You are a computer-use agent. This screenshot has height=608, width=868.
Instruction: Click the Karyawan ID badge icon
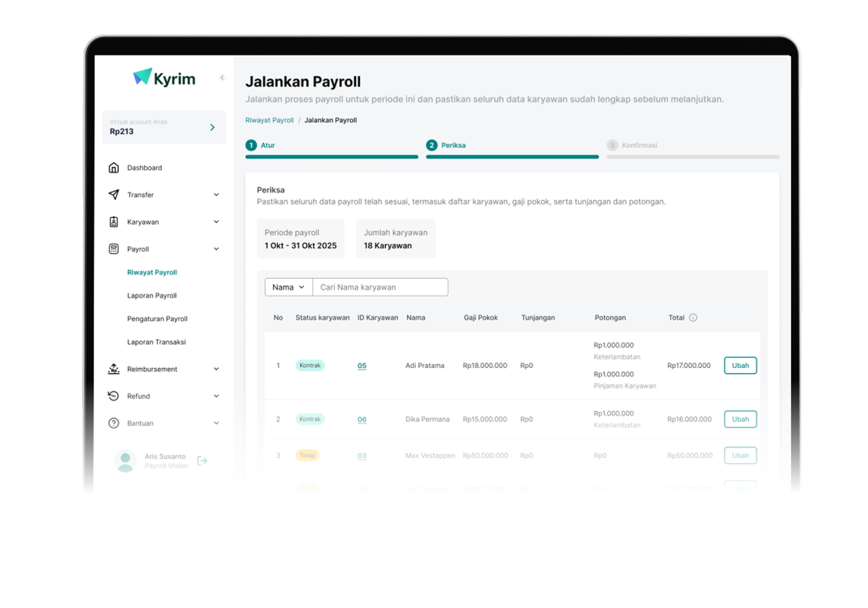click(x=113, y=222)
